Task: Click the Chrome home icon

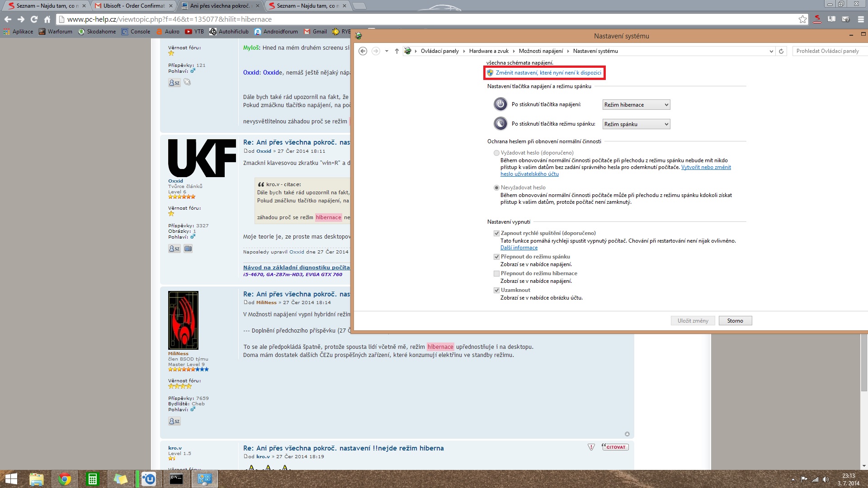Action: click(x=47, y=19)
